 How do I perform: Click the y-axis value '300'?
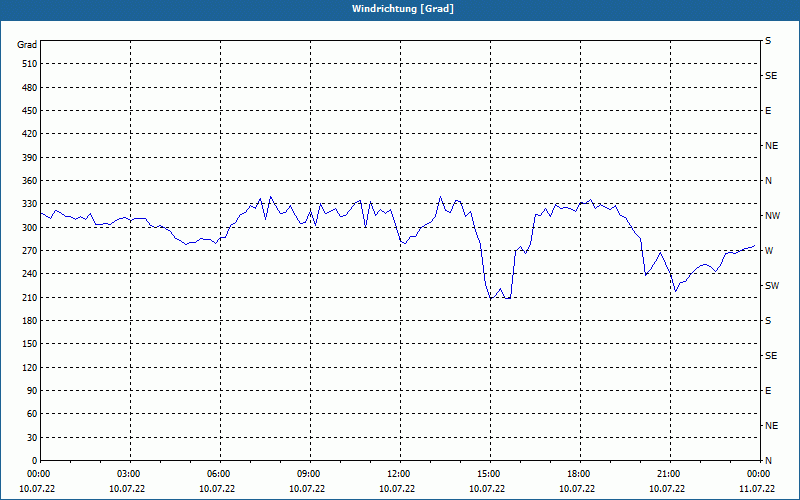click(x=30, y=228)
